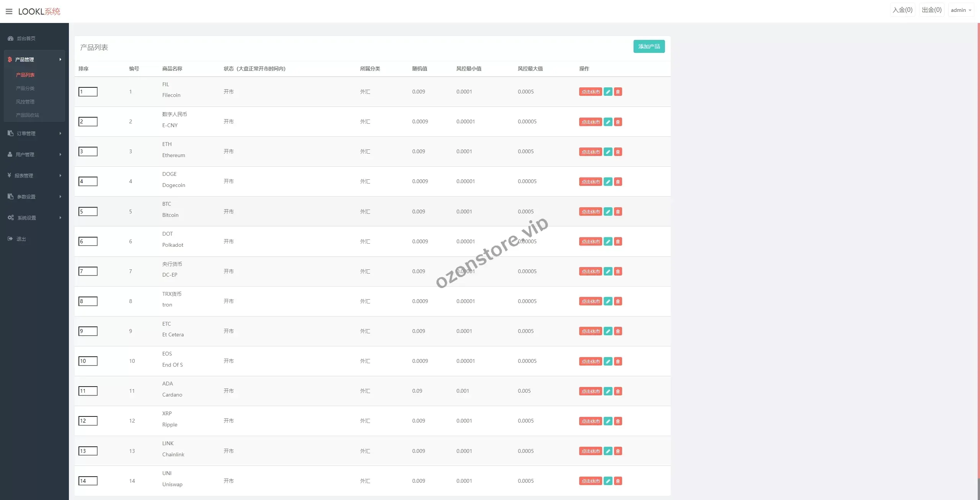This screenshot has width=980, height=500.
Task: Open 产品分类 submenu item
Action: click(x=25, y=88)
